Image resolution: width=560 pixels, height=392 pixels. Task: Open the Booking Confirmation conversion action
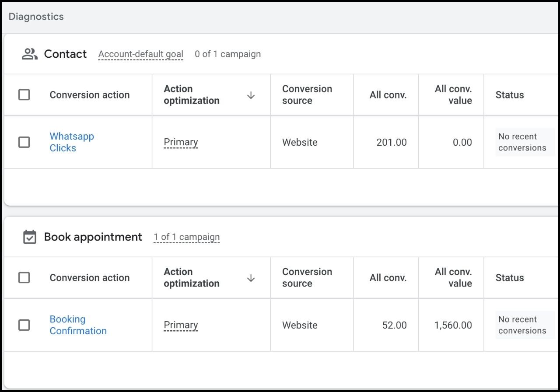78,325
